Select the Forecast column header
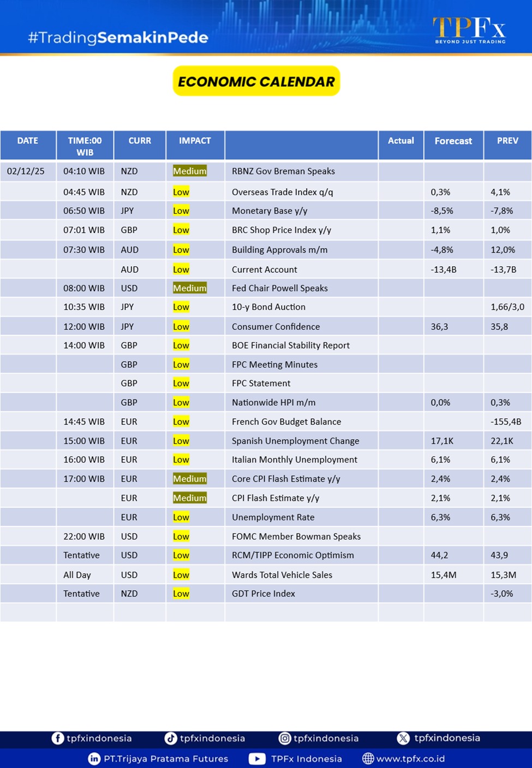 tap(453, 141)
